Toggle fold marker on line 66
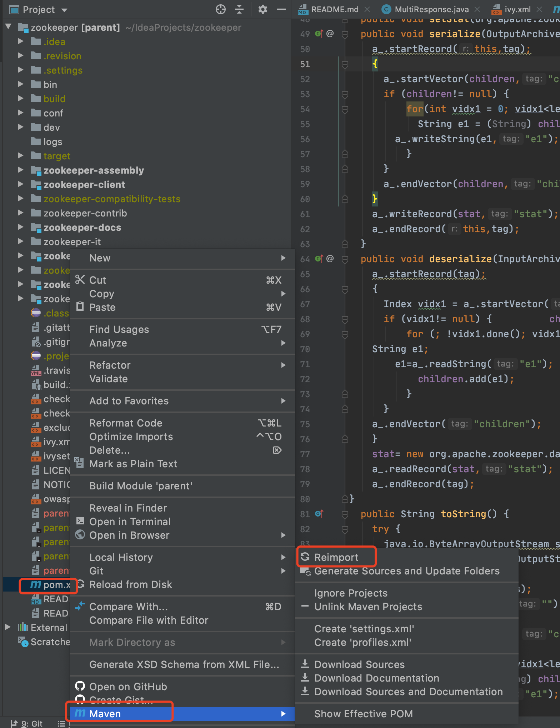560x728 pixels. pyautogui.click(x=345, y=289)
